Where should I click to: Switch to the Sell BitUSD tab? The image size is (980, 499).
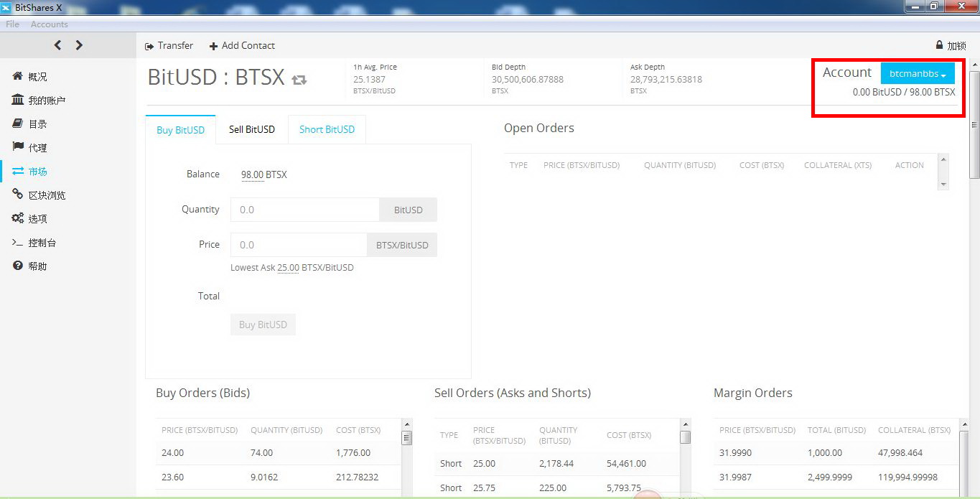click(252, 130)
